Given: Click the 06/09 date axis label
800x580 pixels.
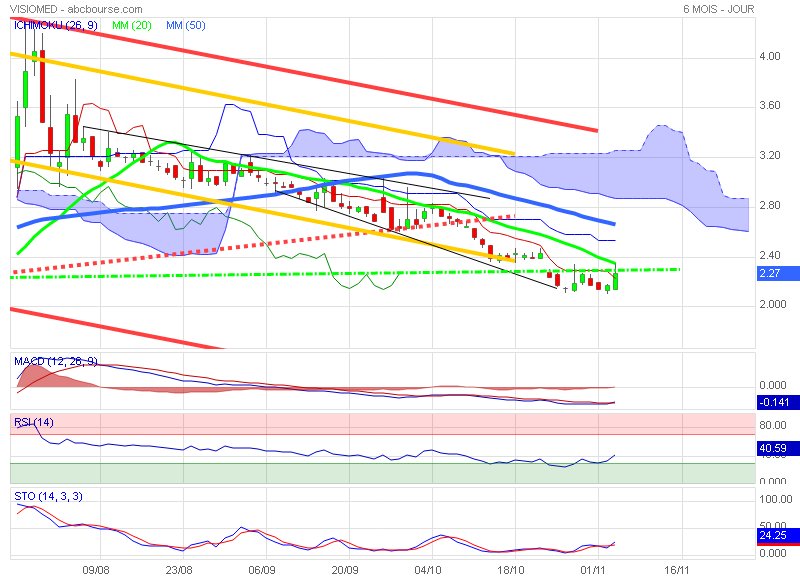Looking at the screenshot, I should pos(262,570).
